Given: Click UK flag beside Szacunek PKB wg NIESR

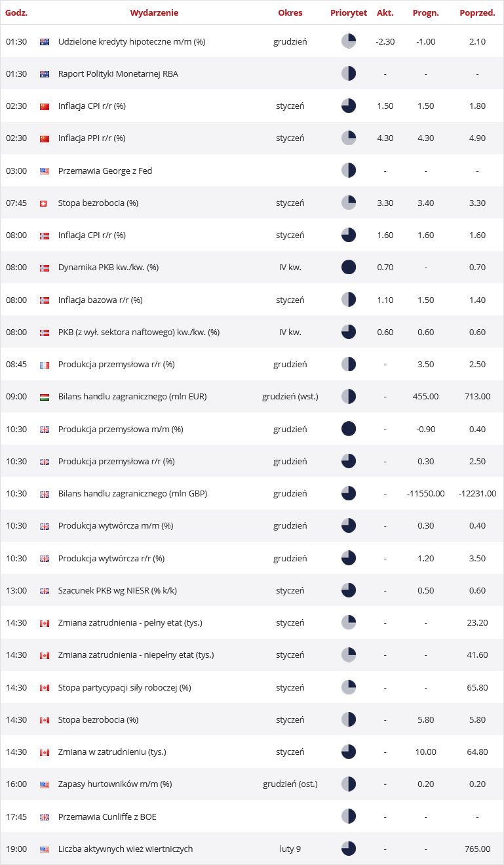Looking at the screenshot, I should 45,591.
